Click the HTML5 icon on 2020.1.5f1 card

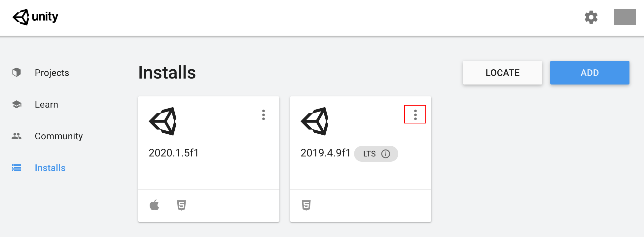click(x=181, y=205)
